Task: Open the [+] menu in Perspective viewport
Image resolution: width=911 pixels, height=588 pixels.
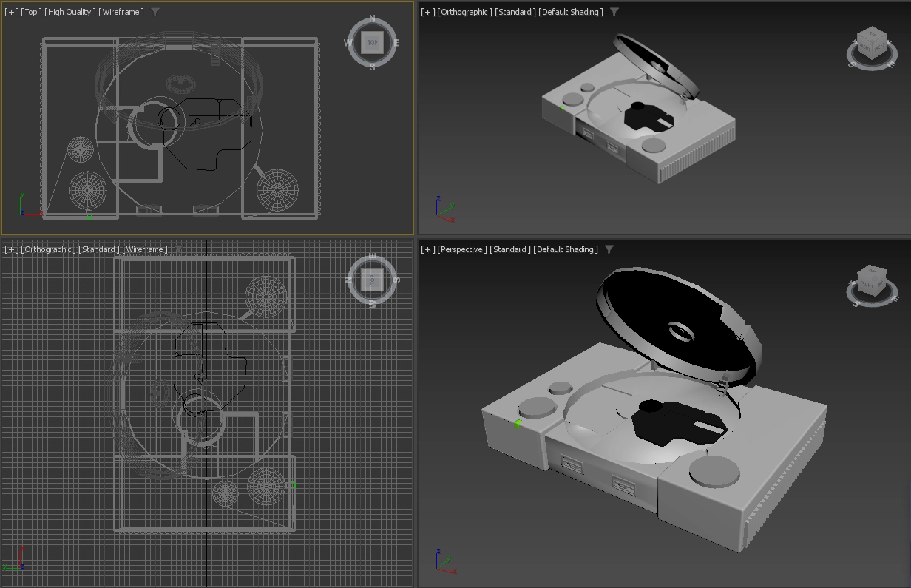Action: pos(427,249)
